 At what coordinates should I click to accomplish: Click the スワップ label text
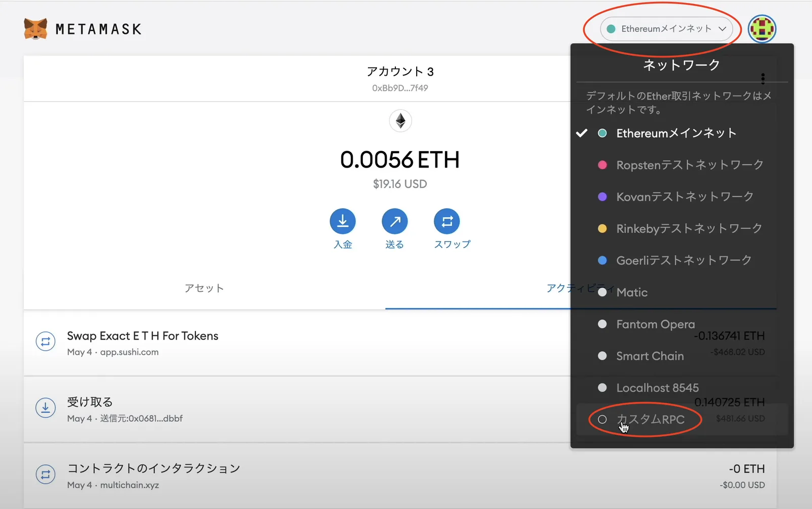[452, 245]
